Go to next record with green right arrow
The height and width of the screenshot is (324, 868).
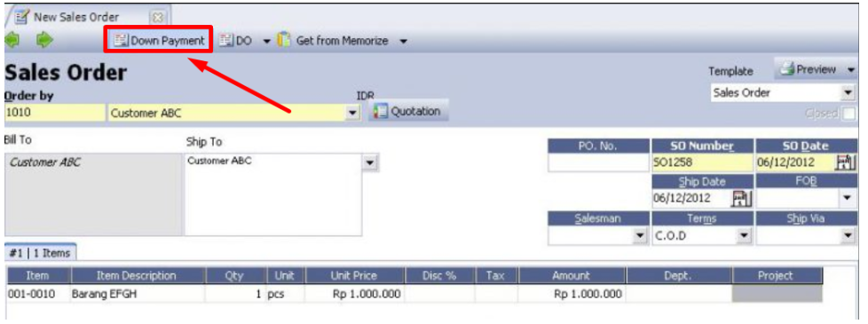44,41
